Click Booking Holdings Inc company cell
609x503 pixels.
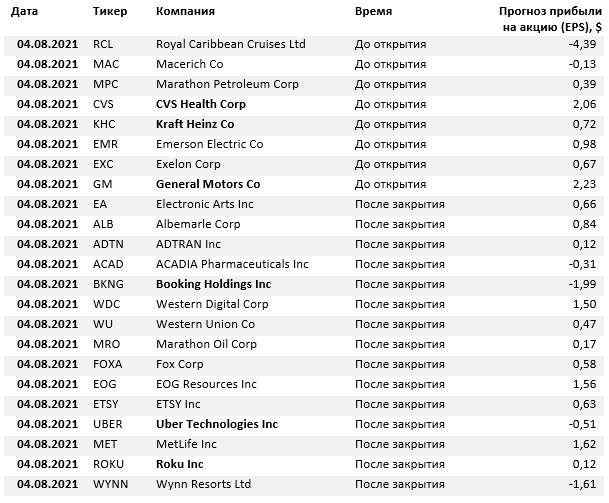click(x=214, y=284)
